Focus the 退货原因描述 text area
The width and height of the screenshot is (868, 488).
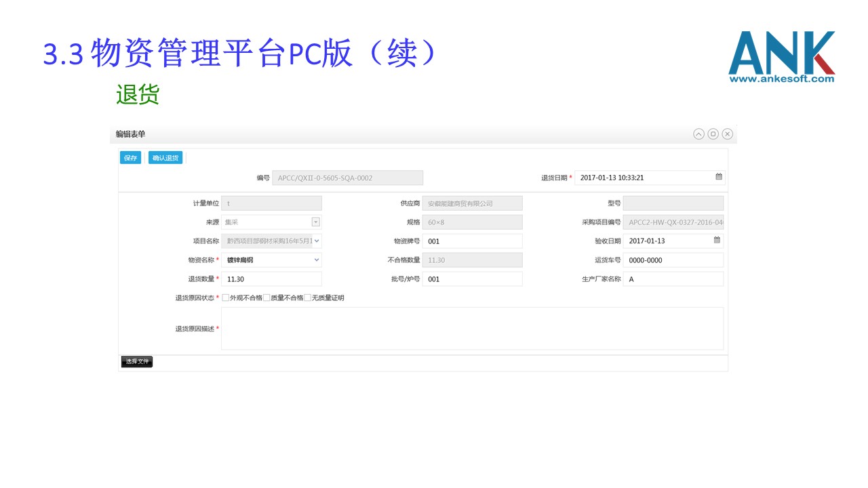point(472,329)
